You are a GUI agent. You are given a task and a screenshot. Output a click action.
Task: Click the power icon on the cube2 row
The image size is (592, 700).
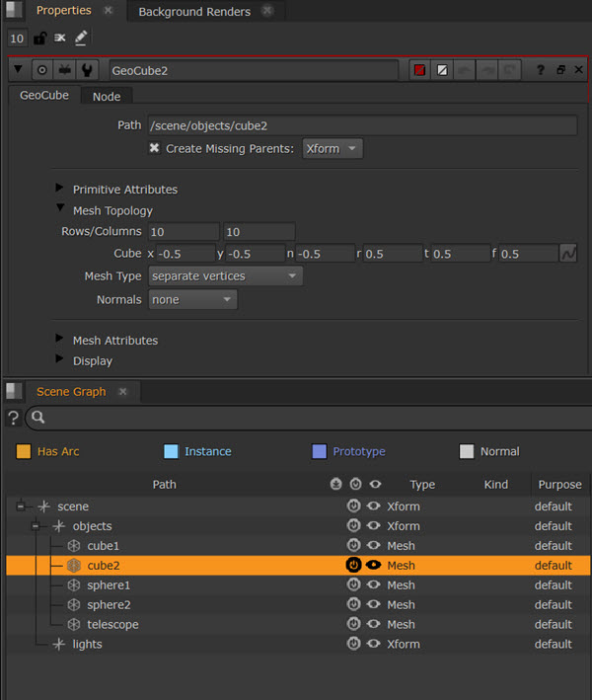click(x=353, y=566)
